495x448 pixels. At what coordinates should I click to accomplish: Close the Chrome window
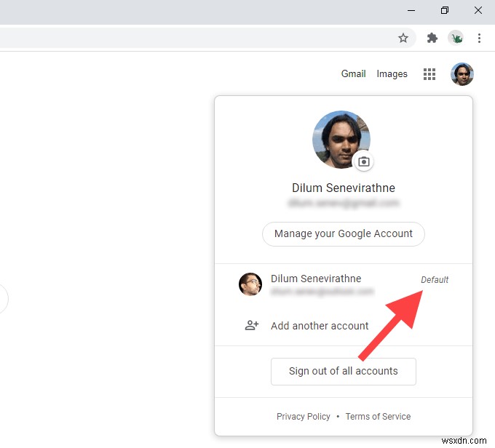point(478,10)
